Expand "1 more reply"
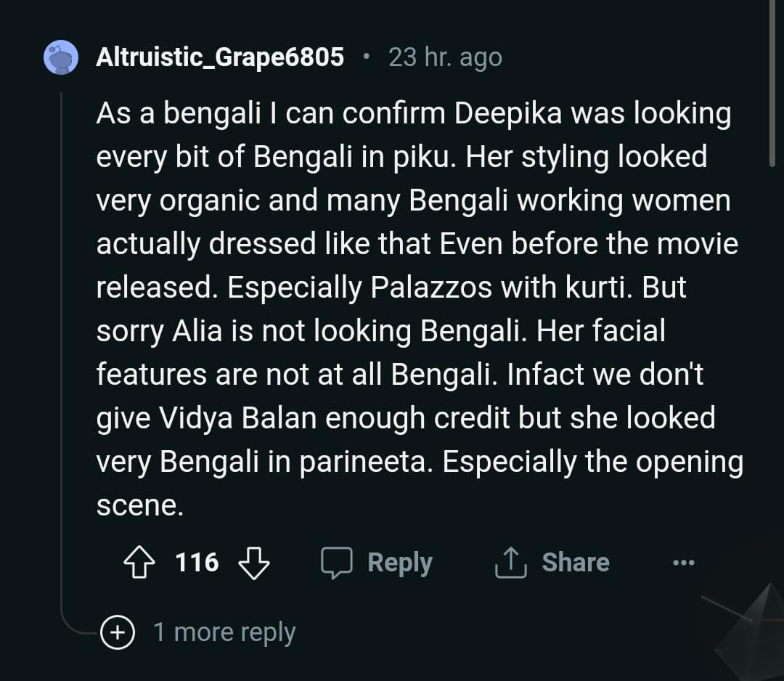Screen dimensions: 784x681 point(224,632)
